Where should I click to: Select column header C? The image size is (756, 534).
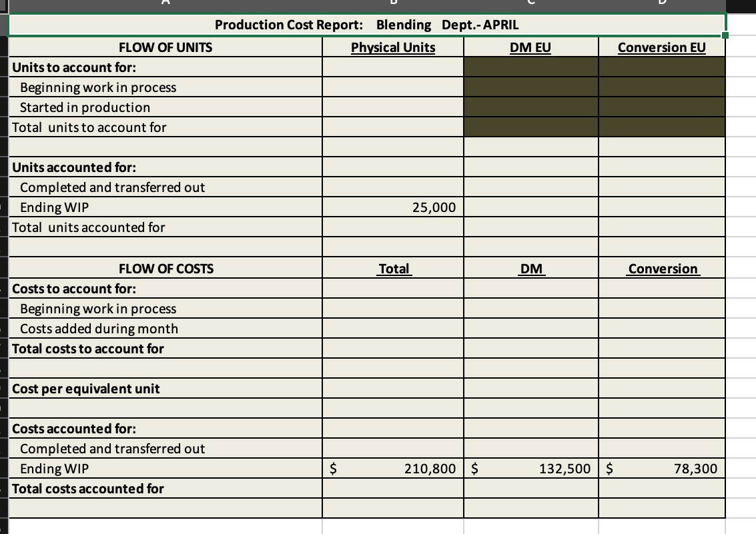click(x=530, y=3)
